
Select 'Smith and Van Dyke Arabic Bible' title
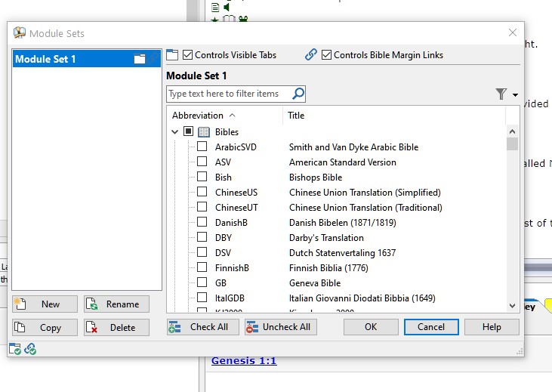(x=354, y=147)
